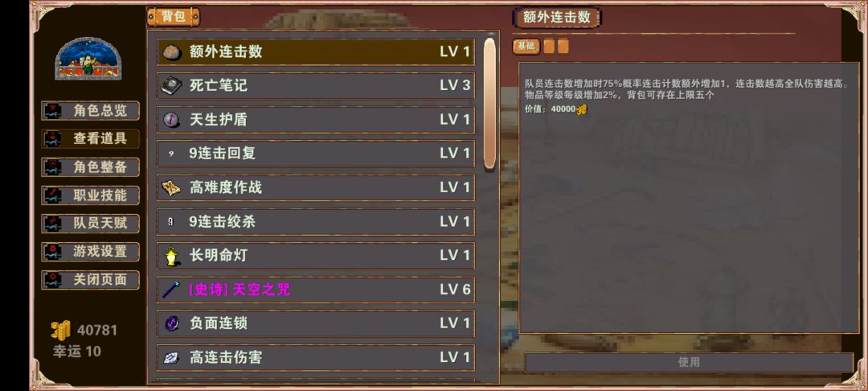Select the 基础 tab
The height and width of the screenshot is (391, 868).
526,47
